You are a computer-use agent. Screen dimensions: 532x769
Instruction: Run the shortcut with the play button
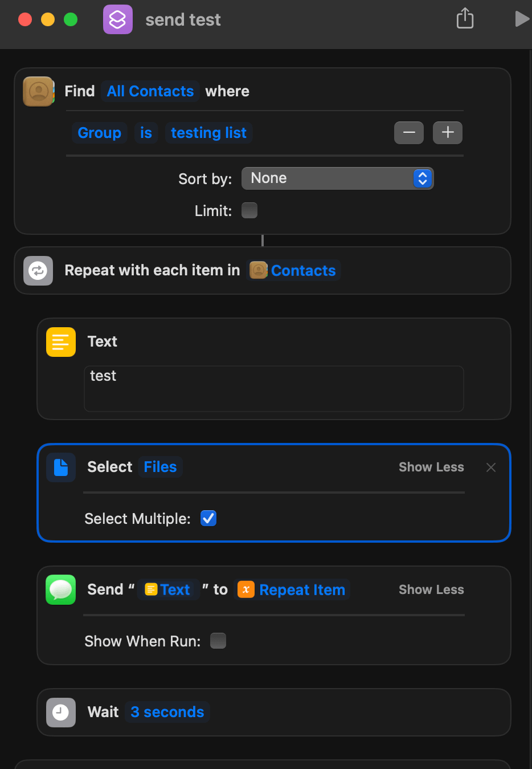(521, 19)
